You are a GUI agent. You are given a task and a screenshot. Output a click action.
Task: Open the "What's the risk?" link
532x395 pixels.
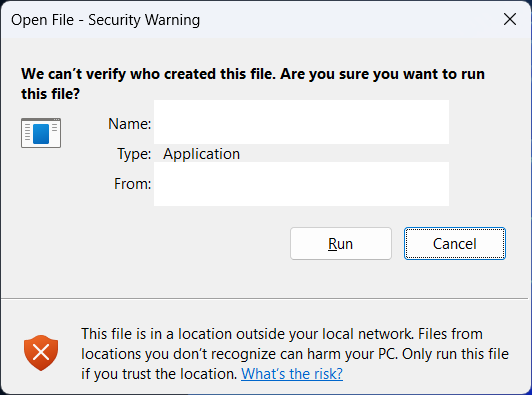click(x=292, y=374)
